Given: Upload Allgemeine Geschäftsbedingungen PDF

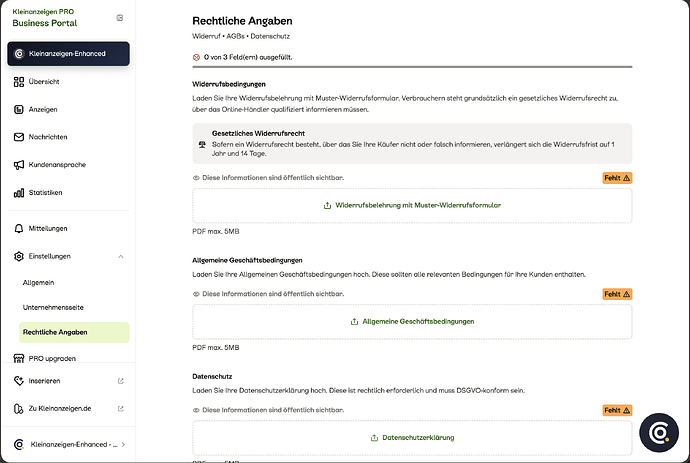Looking at the screenshot, I should click(412, 322).
